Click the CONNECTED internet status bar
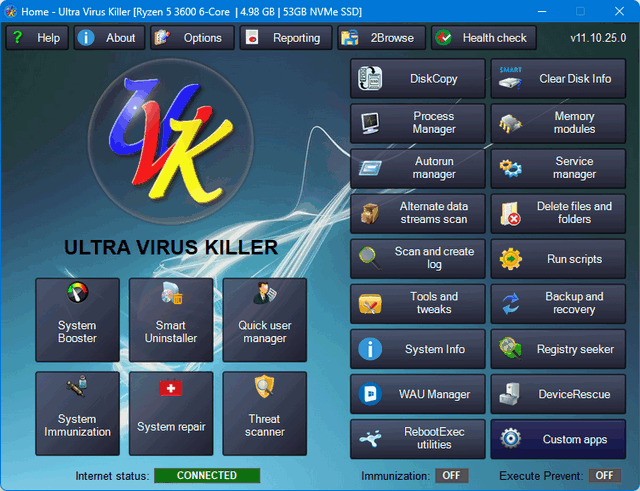The width and height of the screenshot is (640, 491). click(x=207, y=475)
